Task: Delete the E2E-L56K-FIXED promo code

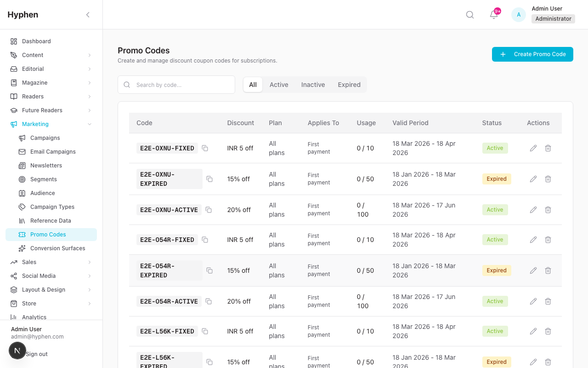Action: pyautogui.click(x=548, y=331)
